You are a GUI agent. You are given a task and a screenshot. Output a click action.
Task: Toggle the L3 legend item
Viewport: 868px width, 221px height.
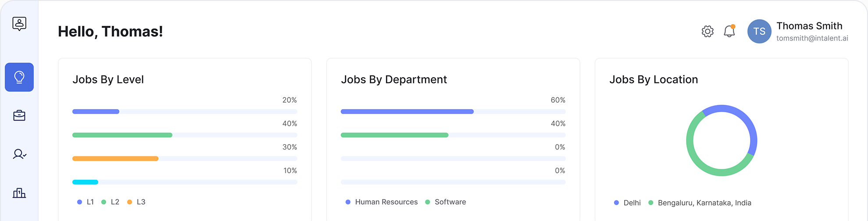[x=136, y=202]
